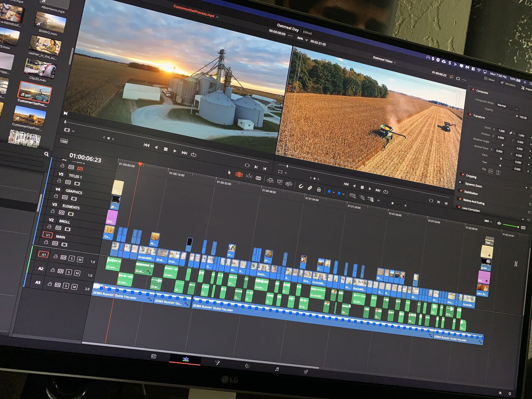532x399 pixels.
Task: Toggle timeline snapping magnet icon
Action: click(301, 186)
